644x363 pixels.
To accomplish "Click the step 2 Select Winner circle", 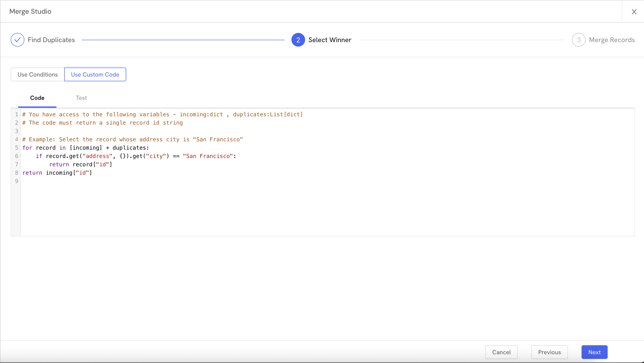I will [298, 40].
